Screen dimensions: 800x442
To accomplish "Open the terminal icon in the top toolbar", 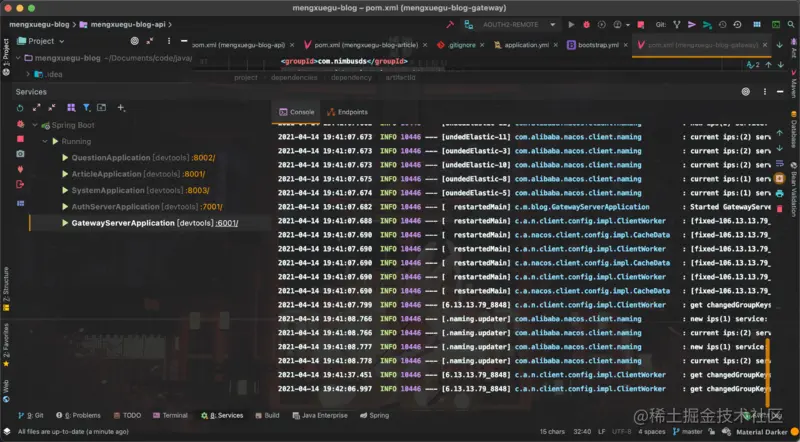I will pos(776,24).
